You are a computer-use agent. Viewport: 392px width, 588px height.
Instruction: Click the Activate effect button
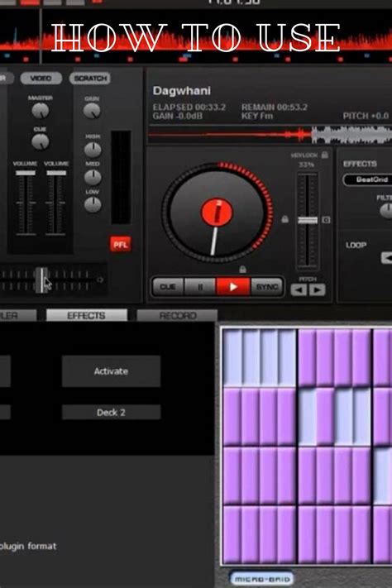tap(111, 371)
